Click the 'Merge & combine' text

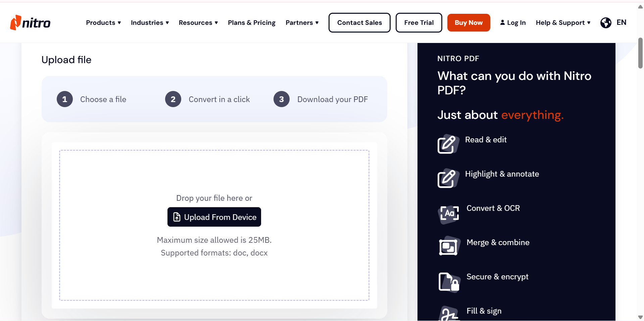pos(498,242)
